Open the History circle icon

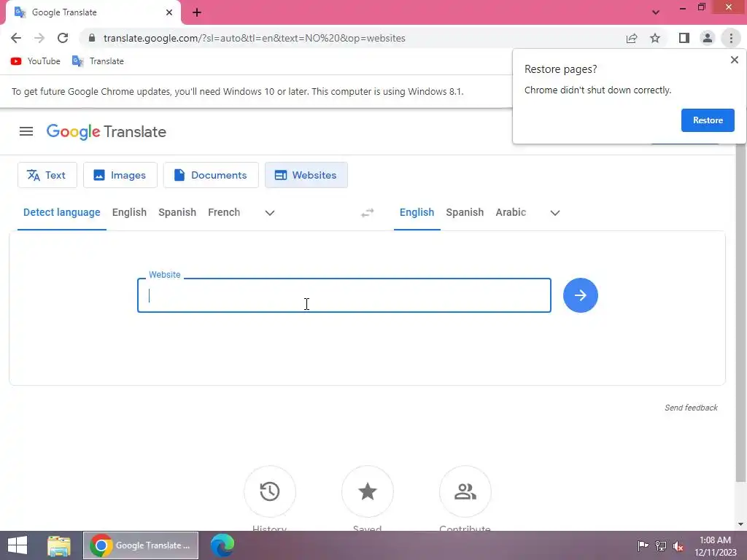point(270,491)
